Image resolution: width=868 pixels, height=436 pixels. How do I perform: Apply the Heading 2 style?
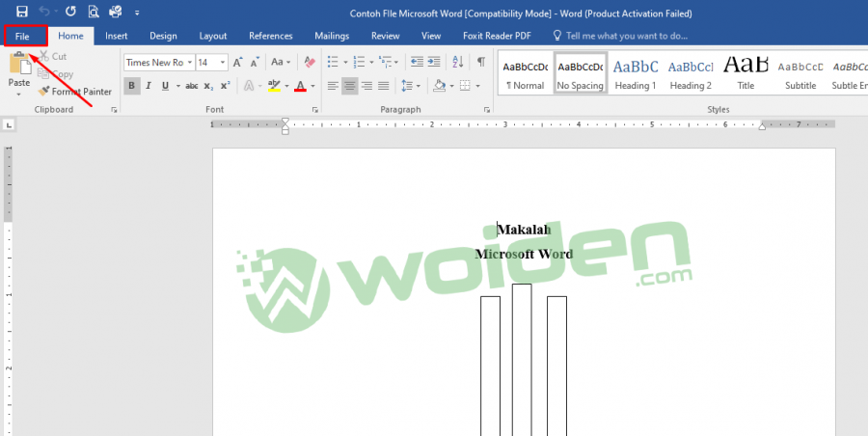[691, 73]
